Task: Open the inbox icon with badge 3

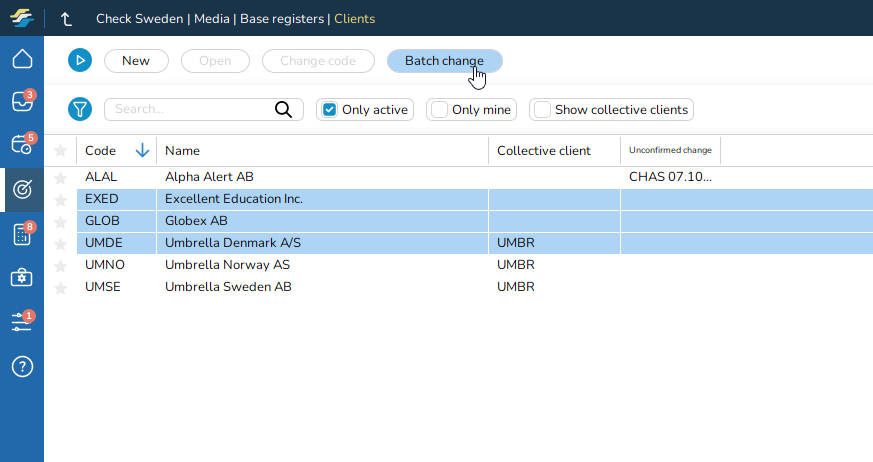Action: coord(22,102)
